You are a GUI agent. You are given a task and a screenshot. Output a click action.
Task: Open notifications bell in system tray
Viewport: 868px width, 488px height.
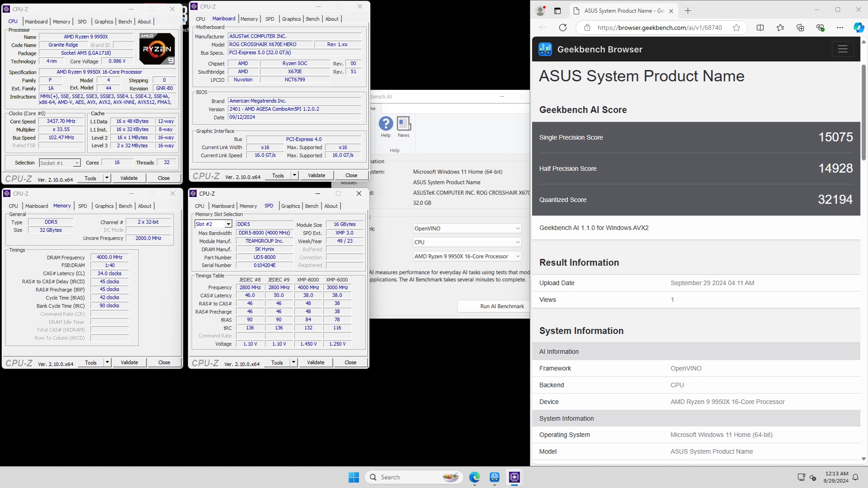pos(855,477)
